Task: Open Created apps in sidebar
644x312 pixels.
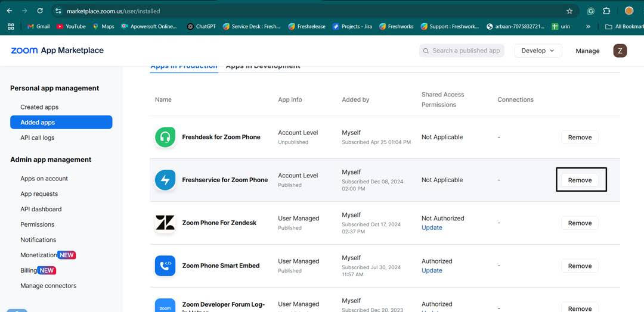Action: 39,107
